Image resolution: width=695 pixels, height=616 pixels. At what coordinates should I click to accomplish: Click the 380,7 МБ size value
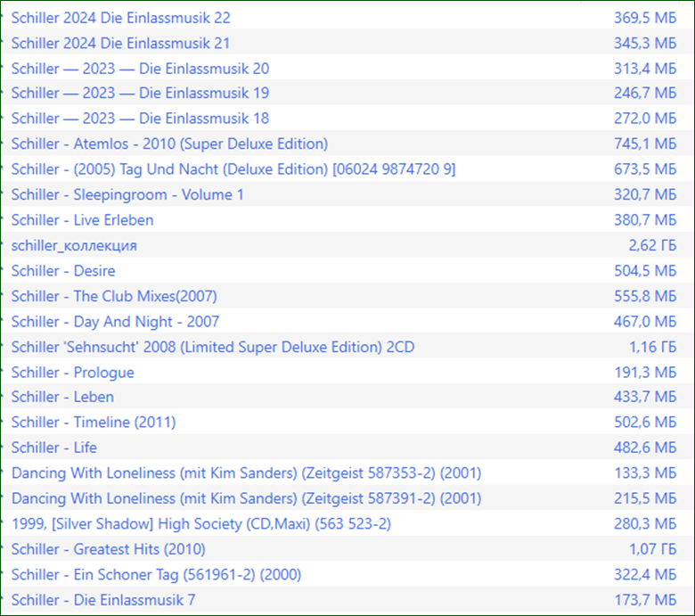point(645,220)
